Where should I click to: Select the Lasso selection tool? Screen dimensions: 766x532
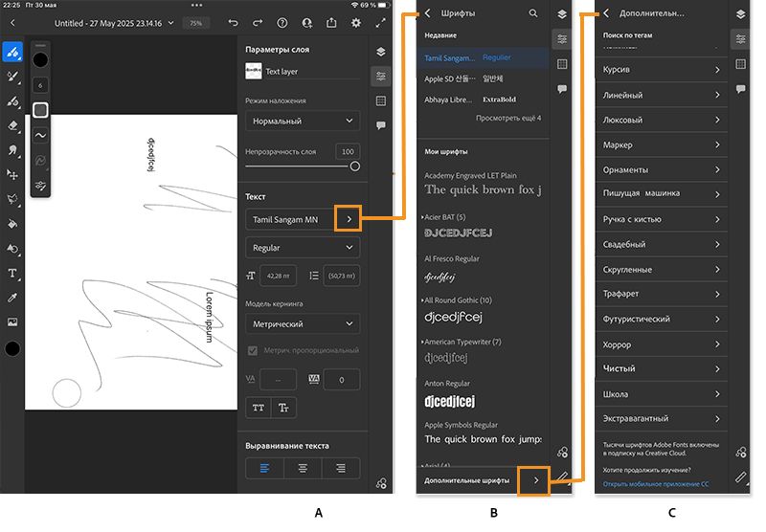12,199
